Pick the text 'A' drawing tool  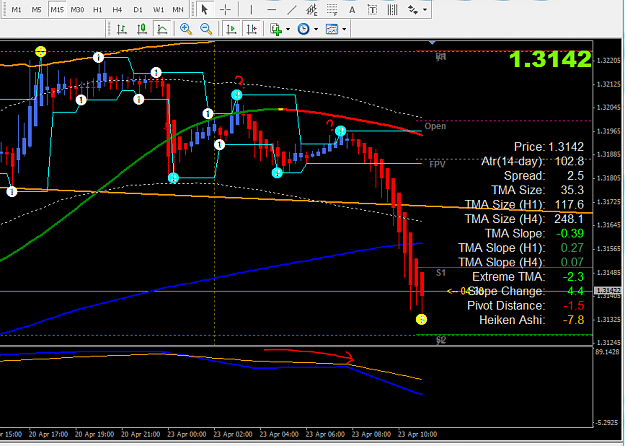[352, 10]
